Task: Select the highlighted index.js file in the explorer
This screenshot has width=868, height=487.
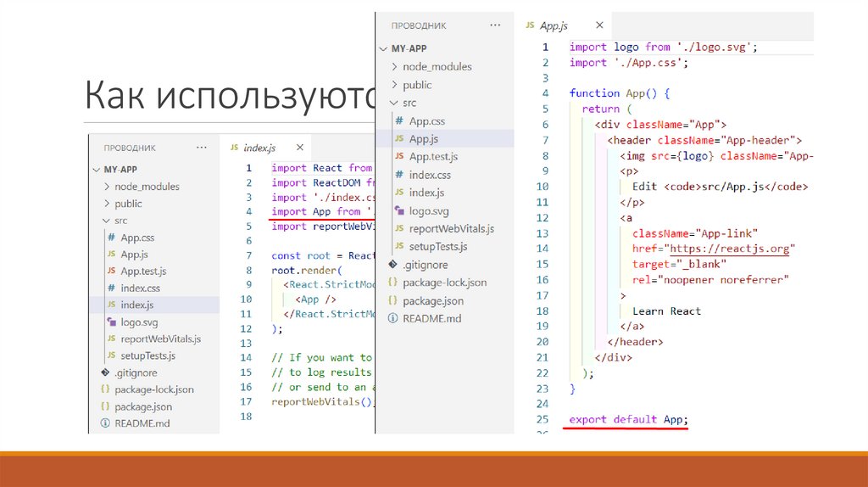Action: [x=138, y=305]
